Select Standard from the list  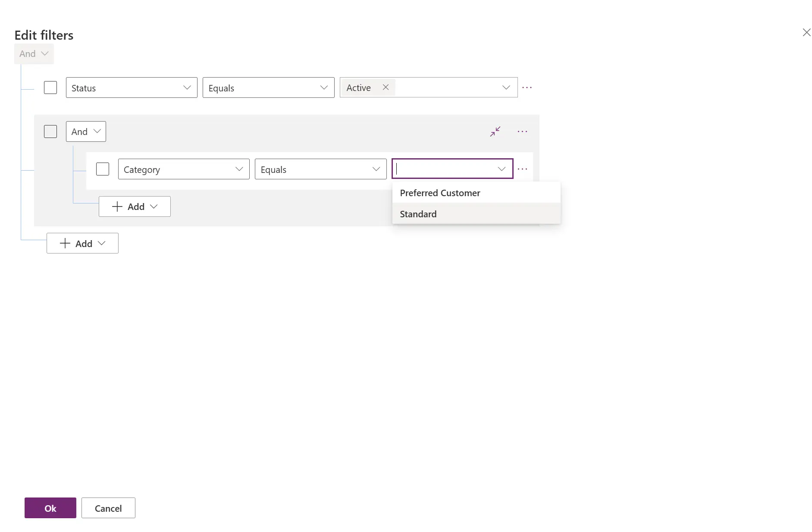(417, 213)
